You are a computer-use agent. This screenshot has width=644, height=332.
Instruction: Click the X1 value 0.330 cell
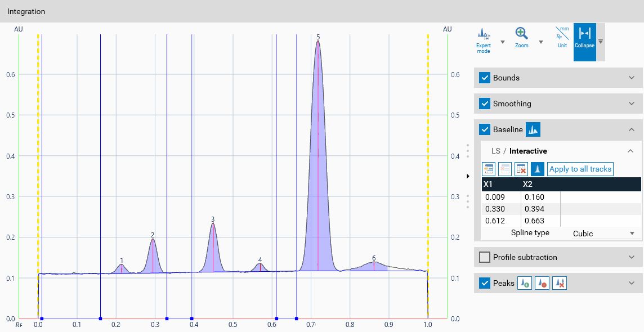pos(495,209)
